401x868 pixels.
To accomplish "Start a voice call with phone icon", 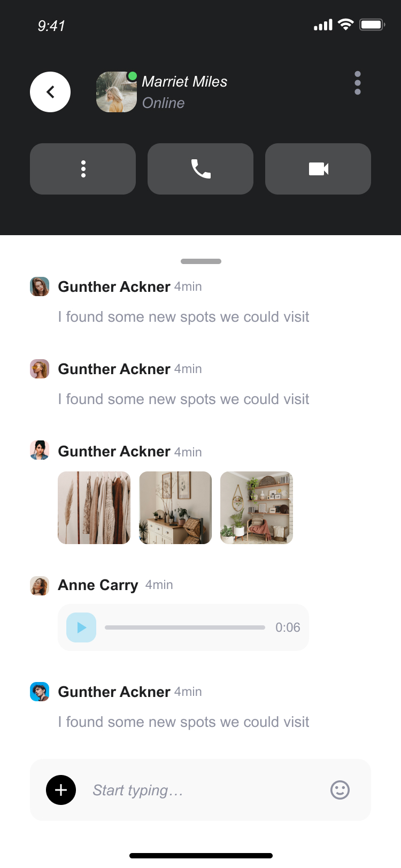I will [x=200, y=169].
